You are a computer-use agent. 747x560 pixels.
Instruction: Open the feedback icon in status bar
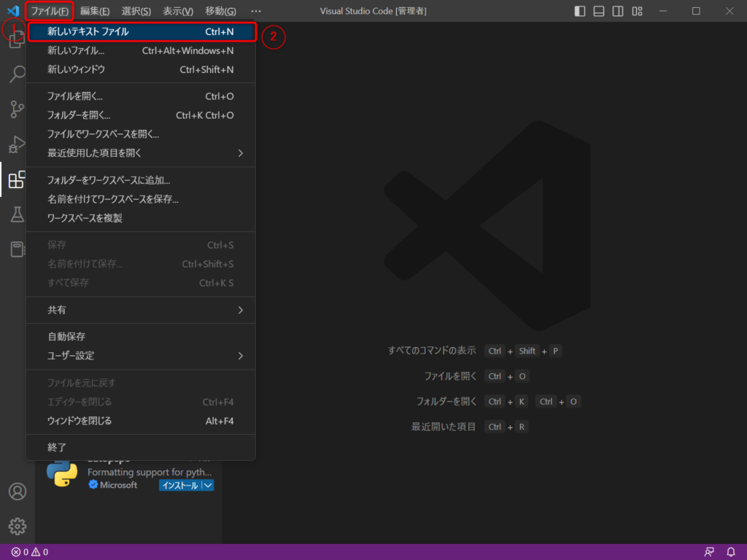point(709,552)
